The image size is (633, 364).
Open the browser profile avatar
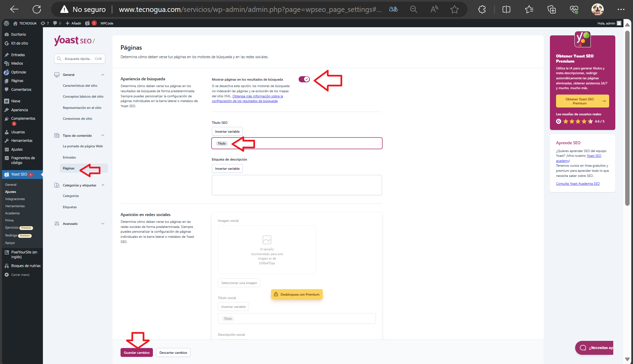pos(598,9)
